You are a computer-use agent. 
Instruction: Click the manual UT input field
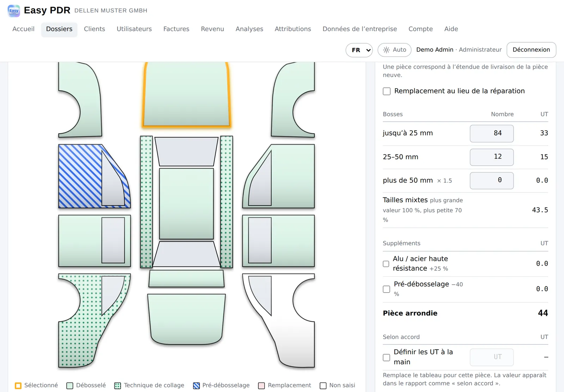coord(491,357)
